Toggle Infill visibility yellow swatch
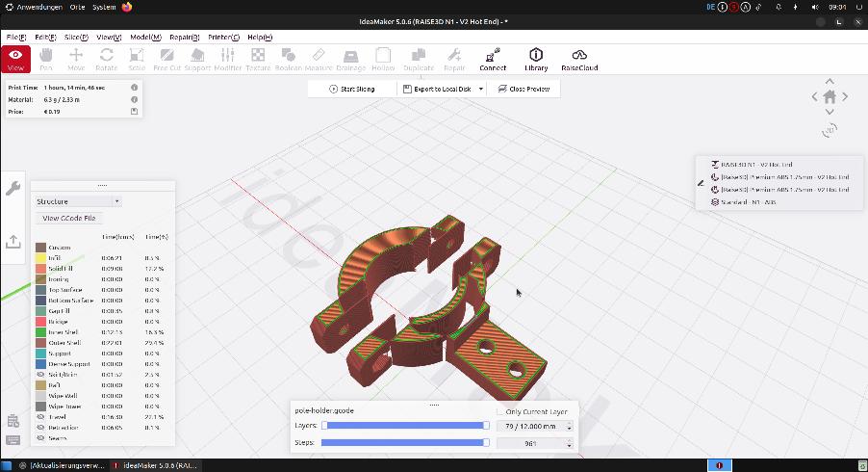The image size is (868, 472). coord(40,258)
